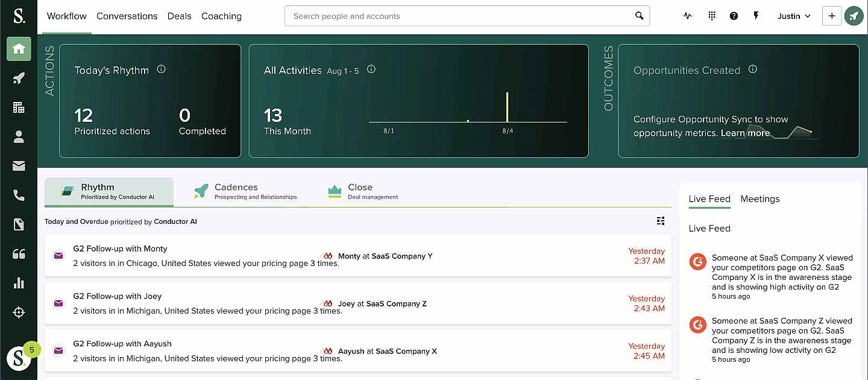
Task: Open Cadences rocket icon in sidebar
Action: click(x=19, y=78)
